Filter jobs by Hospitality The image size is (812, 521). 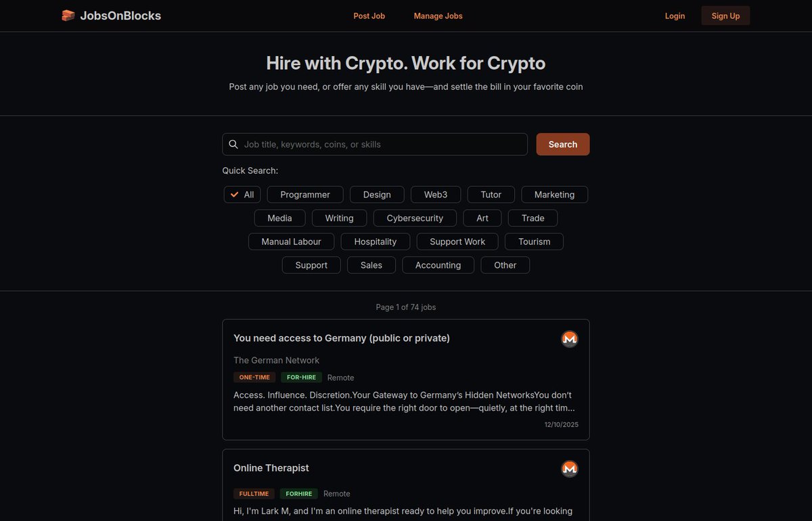point(376,242)
